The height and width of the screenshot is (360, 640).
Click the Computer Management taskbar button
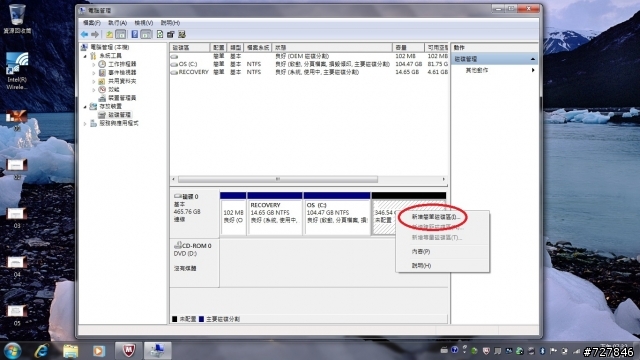click(158, 351)
